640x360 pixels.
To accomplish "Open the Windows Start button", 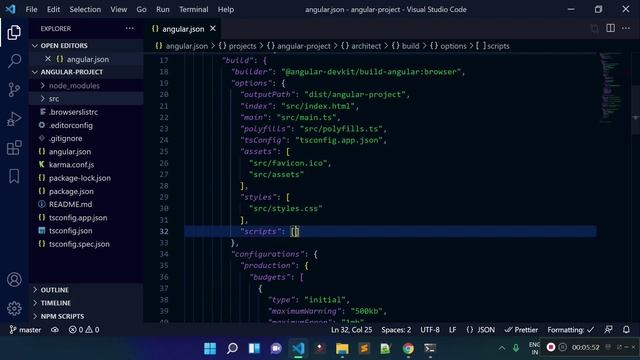I will point(210,348).
